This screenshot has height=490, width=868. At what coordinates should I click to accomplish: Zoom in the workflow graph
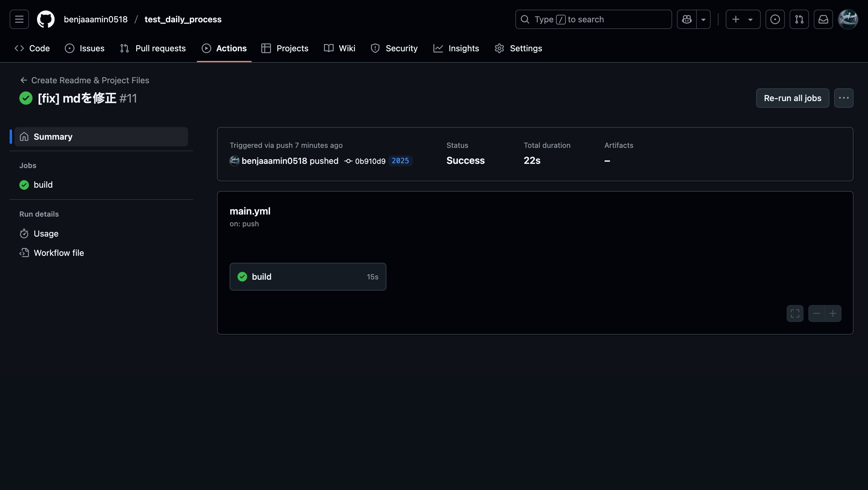click(x=833, y=313)
